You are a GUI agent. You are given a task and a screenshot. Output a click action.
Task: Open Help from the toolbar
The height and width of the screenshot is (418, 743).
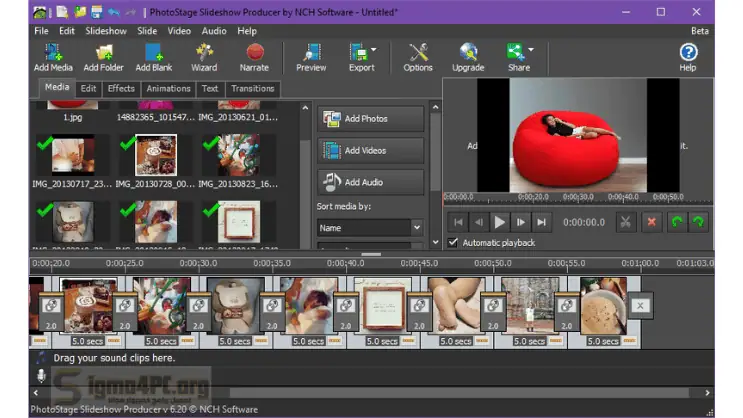(x=688, y=54)
